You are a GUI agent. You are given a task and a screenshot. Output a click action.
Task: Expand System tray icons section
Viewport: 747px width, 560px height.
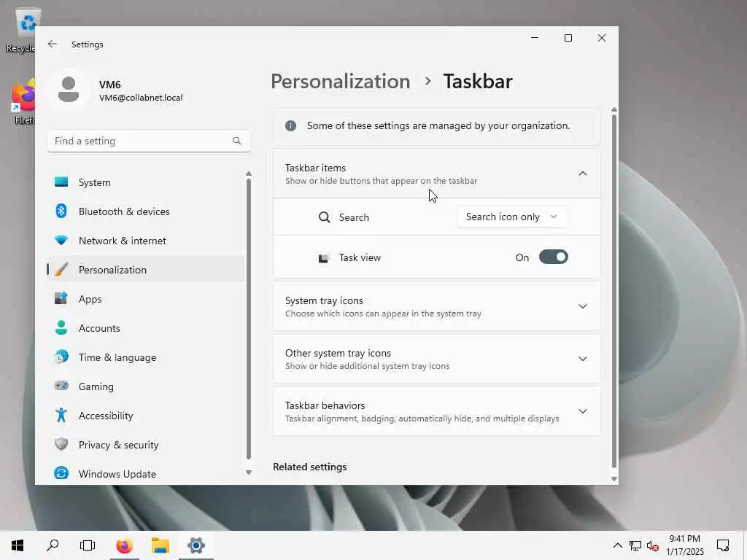[582, 306]
